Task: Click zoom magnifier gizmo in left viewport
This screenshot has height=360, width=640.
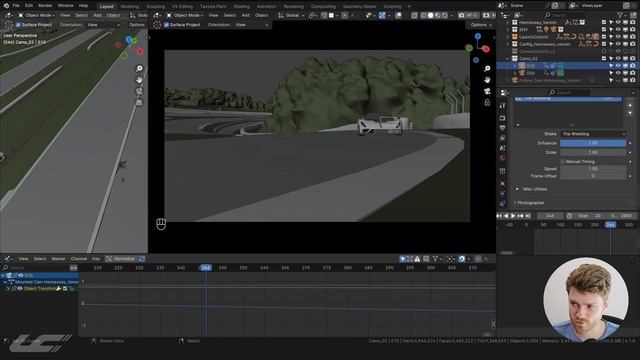Action: click(x=139, y=69)
